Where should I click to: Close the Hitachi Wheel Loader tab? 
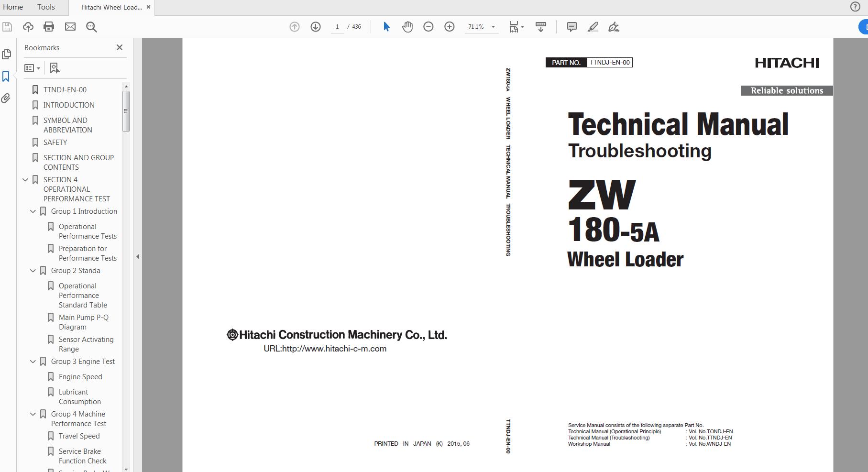click(148, 7)
